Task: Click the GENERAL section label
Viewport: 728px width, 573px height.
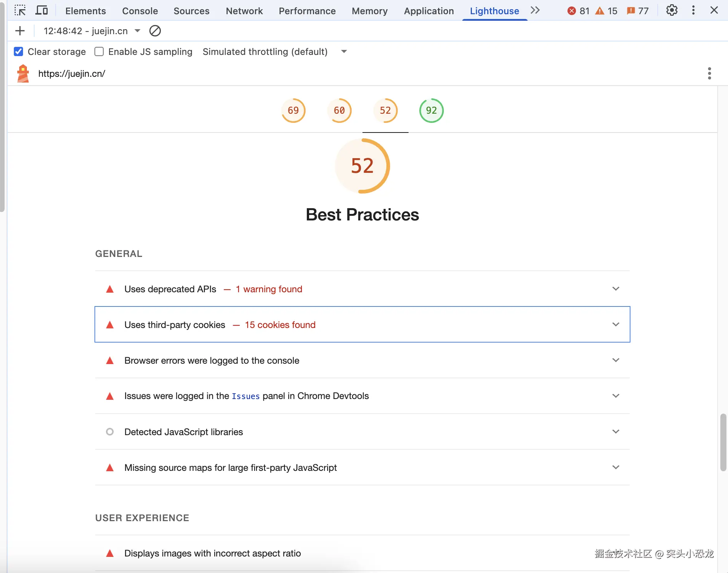Action: (x=119, y=253)
